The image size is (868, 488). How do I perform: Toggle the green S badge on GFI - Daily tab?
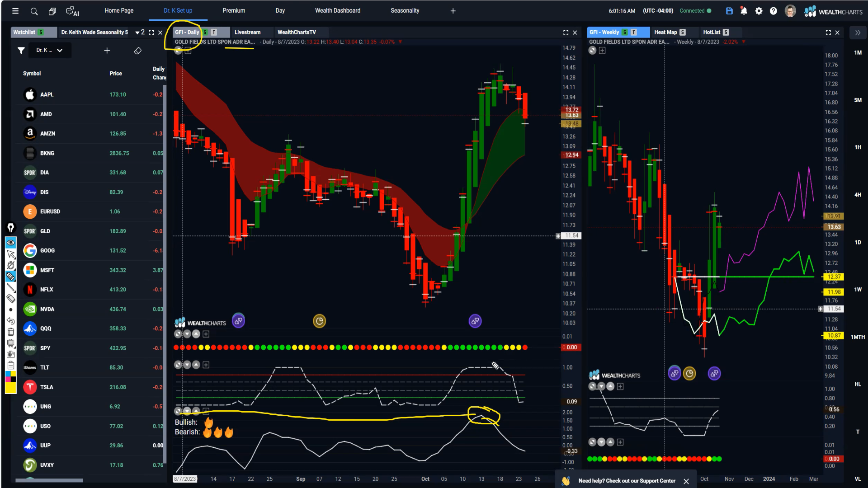coord(205,32)
